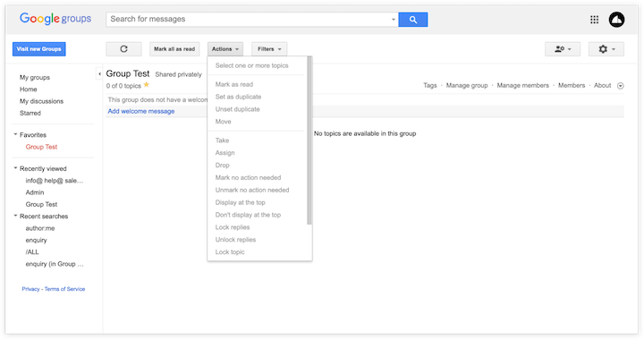Viewport: 644px width, 340px height.
Task: Click the Actions menu scrollbar
Action: point(309,140)
